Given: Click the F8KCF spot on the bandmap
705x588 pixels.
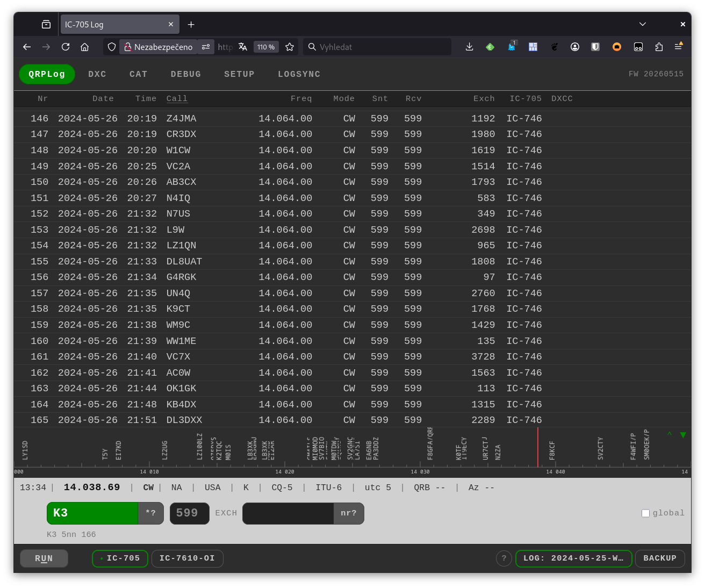Looking at the screenshot, I should [552, 450].
